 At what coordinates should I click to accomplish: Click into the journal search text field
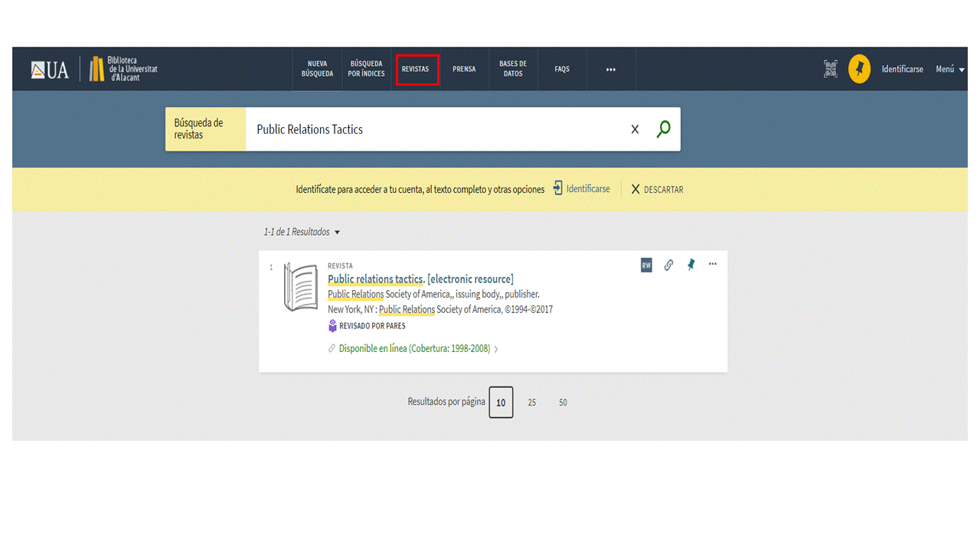click(436, 129)
